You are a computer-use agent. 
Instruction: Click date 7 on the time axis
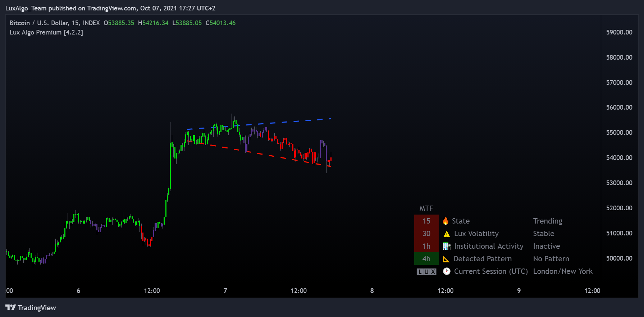[x=225, y=291]
